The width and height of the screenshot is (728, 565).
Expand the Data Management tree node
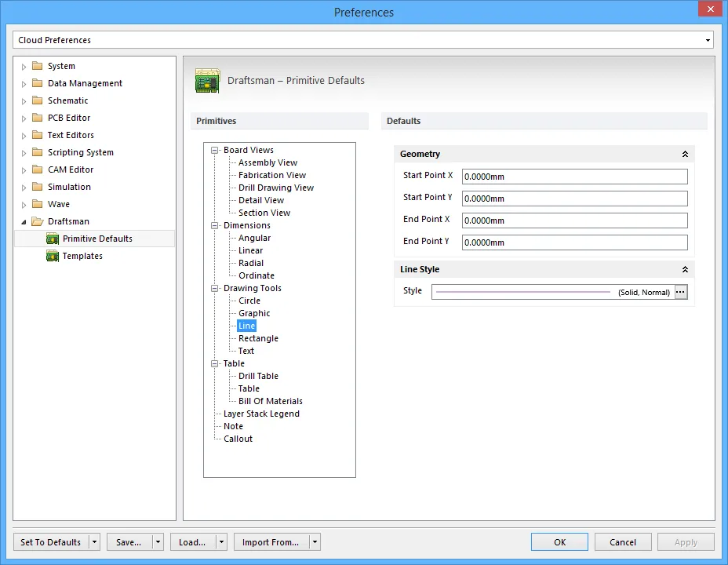pyautogui.click(x=24, y=84)
